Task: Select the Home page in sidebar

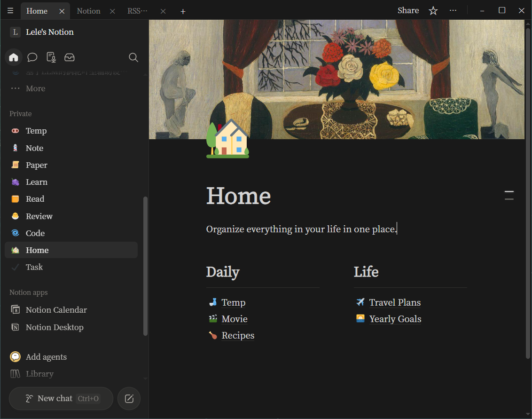Action: point(71,250)
